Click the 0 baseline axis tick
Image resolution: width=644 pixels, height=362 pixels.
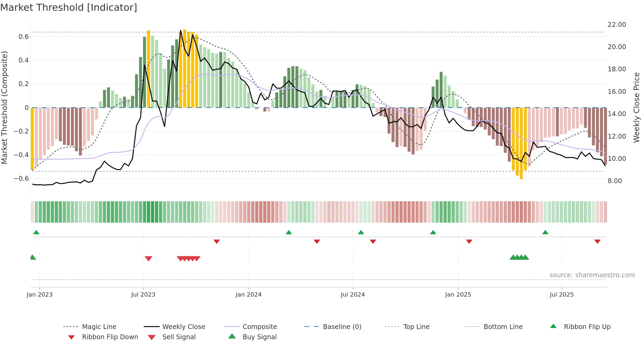(27, 108)
